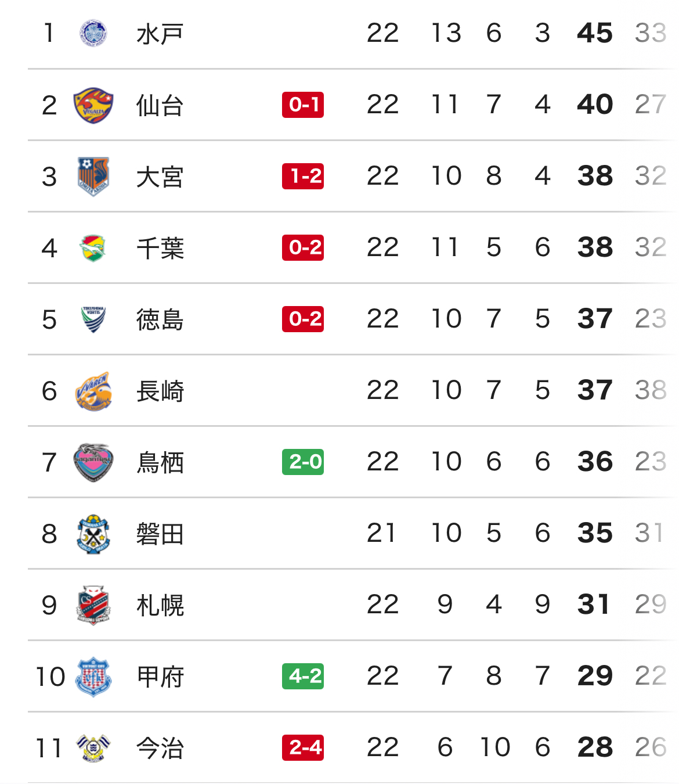Open 仙台's 0-1 match result badge
The width and height of the screenshot is (679, 784).
303,105
